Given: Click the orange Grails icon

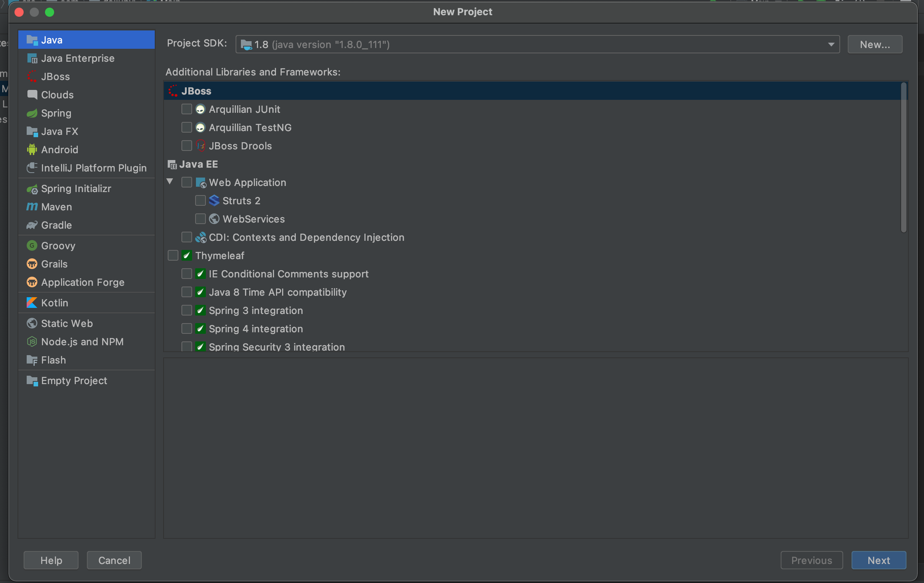Looking at the screenshot, I should pyautogui.click(x=32, y=264).
